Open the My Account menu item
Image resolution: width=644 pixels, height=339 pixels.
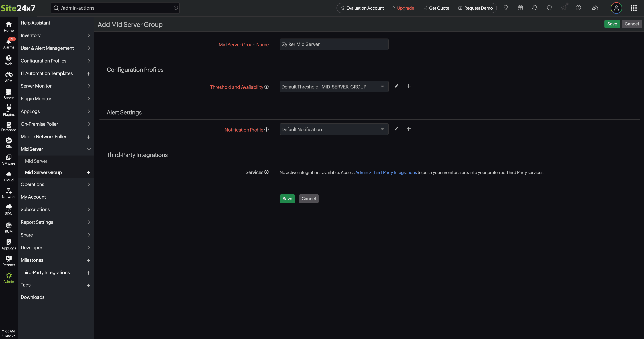tap(33, 197)
